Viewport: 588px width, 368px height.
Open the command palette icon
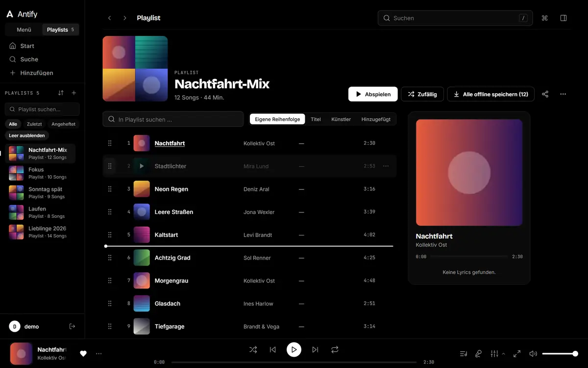(544, 18)
